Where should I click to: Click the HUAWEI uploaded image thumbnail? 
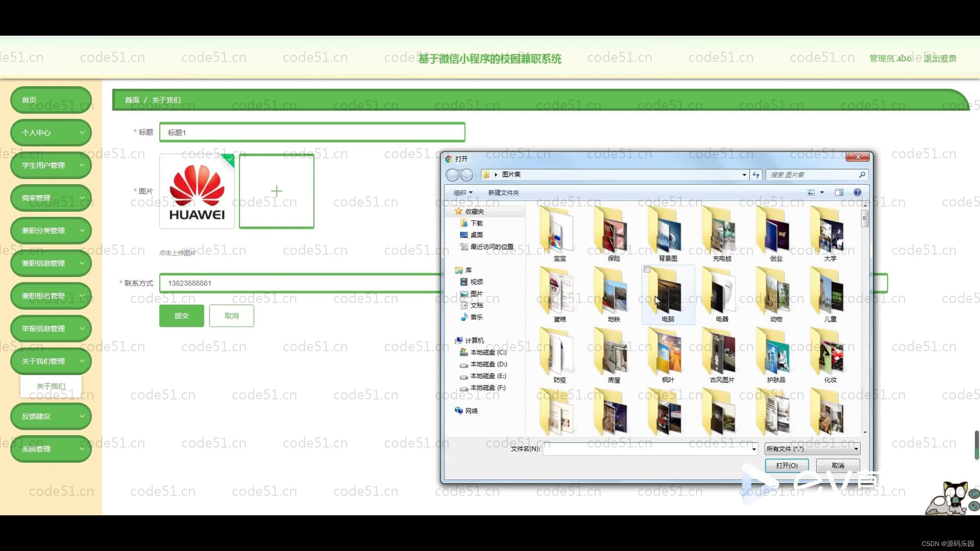click(x=197, y=191)
